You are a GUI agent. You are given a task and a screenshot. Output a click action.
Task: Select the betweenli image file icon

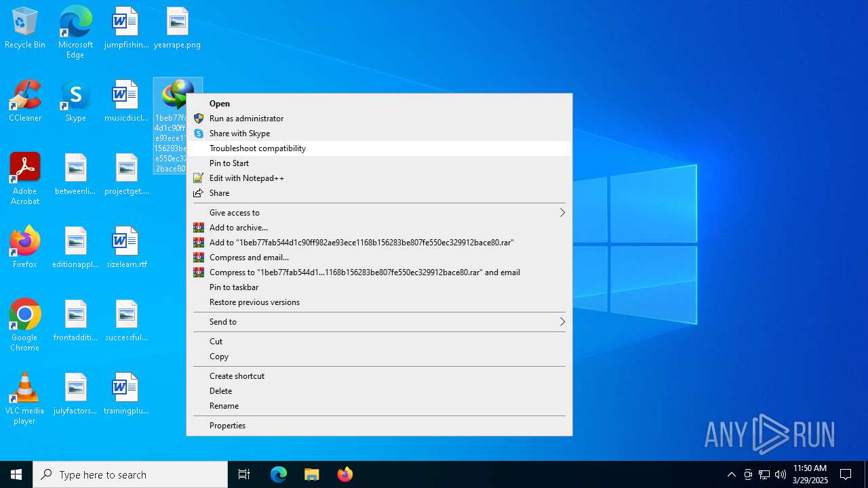(75, 175)
